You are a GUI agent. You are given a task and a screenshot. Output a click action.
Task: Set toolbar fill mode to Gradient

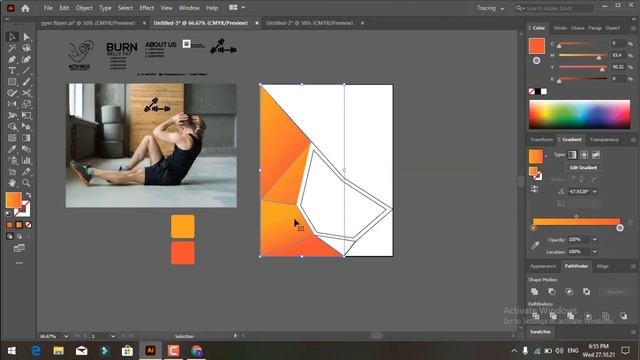point(19,225)
